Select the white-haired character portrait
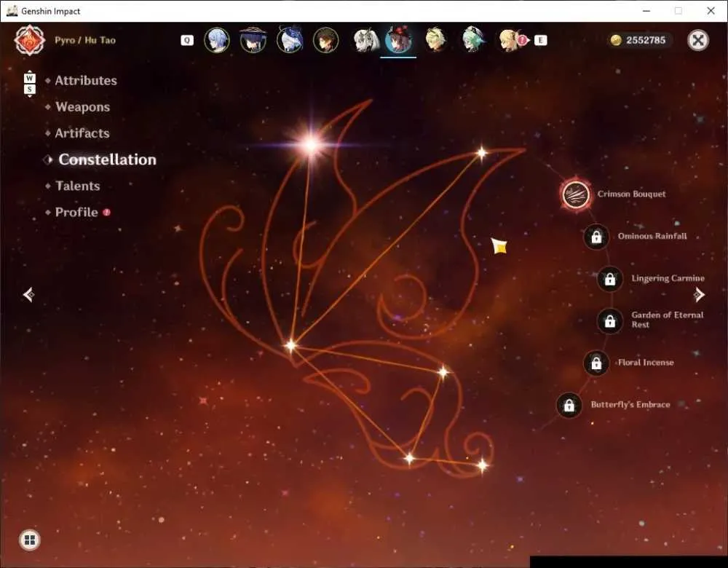Screen dimensions: 728x568 pos(366,40)
